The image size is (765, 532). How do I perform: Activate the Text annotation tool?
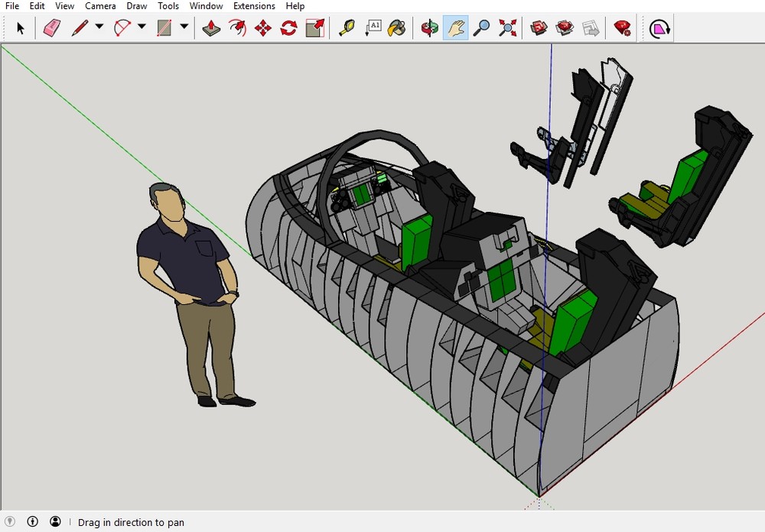tap(373, 28)
